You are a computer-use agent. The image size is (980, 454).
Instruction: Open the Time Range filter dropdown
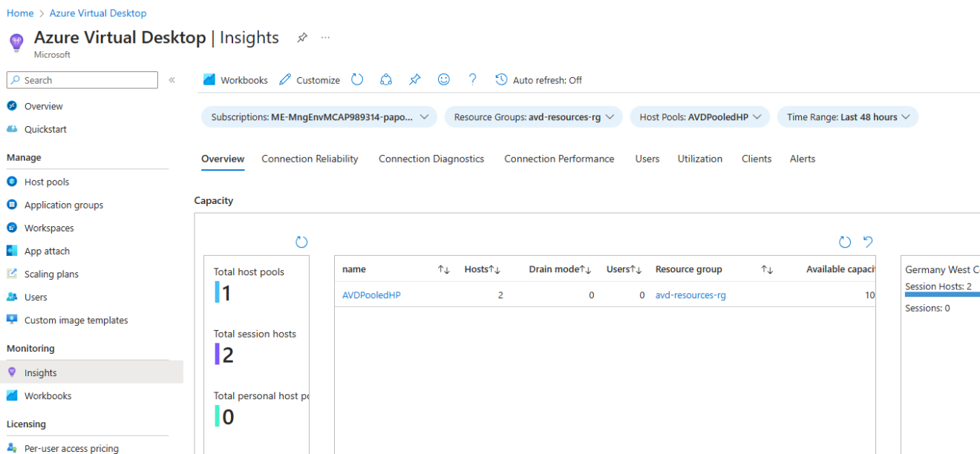click(x=847, y=116)
